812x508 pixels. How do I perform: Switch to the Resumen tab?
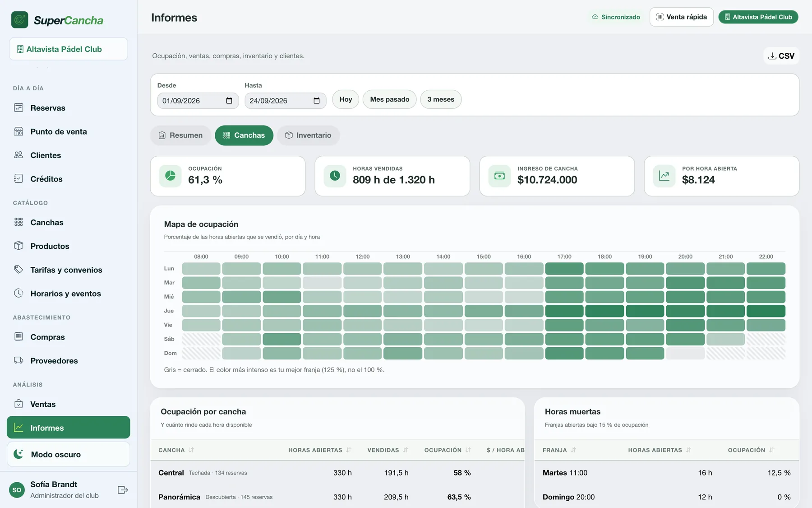coord(180,135)
